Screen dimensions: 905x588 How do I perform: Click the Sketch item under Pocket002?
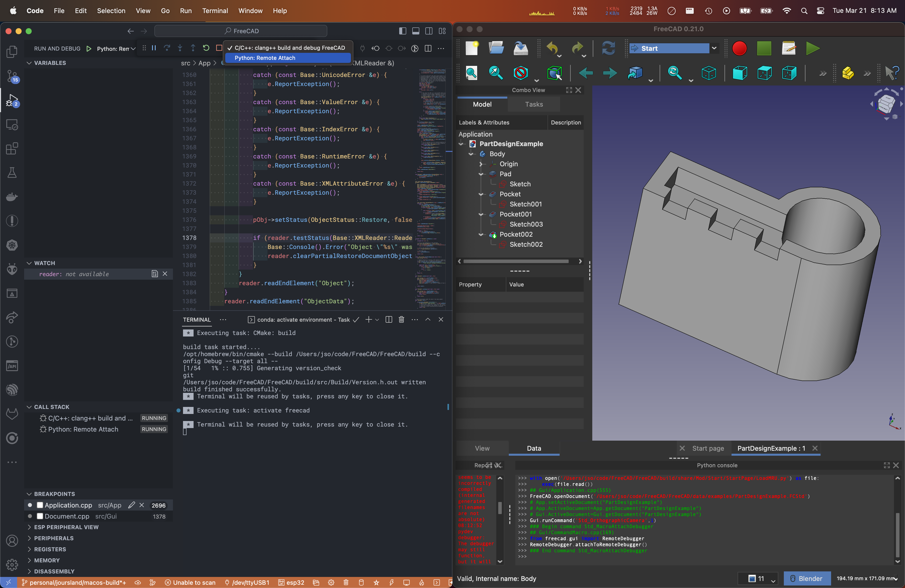point(526,244)
